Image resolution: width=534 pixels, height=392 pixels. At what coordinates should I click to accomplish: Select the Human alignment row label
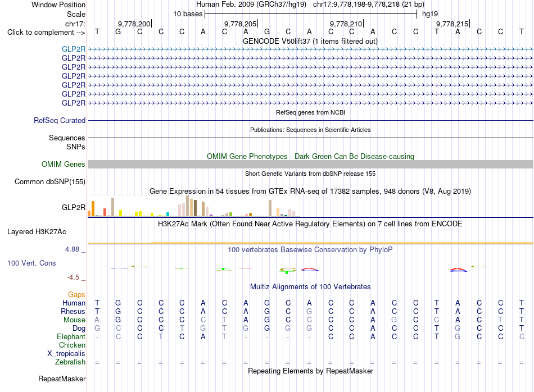(x=74, y=303)
